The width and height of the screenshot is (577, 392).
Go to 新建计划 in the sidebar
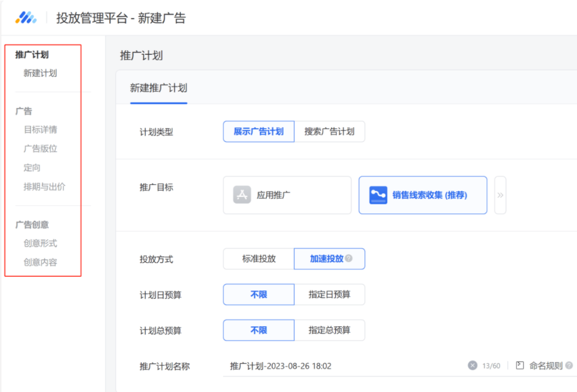click(41, 73)
